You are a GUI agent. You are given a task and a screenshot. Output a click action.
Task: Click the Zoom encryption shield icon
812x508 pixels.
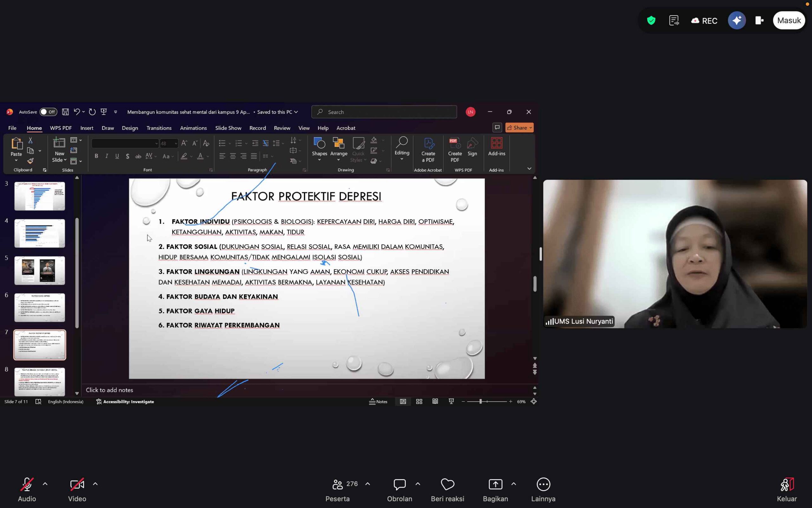(x=651, y=21)
